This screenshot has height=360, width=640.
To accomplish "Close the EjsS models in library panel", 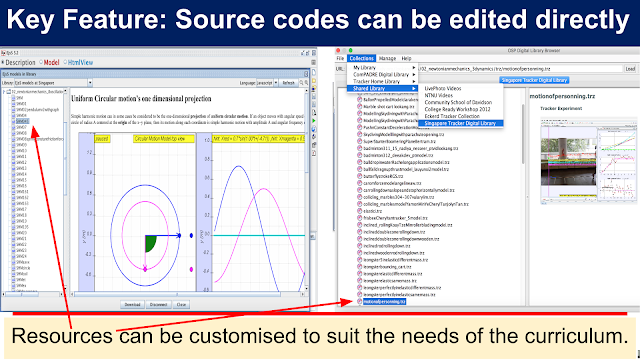I will tap(306, 74).
